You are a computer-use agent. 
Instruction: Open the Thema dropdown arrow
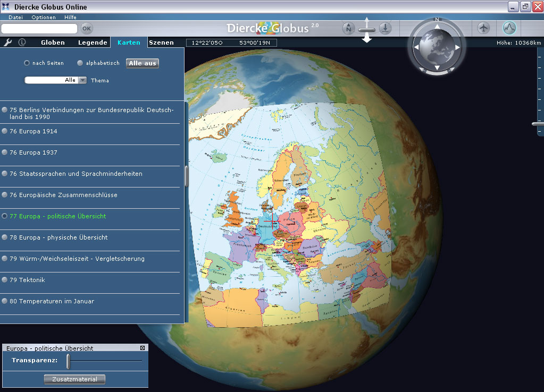(82, 80)
